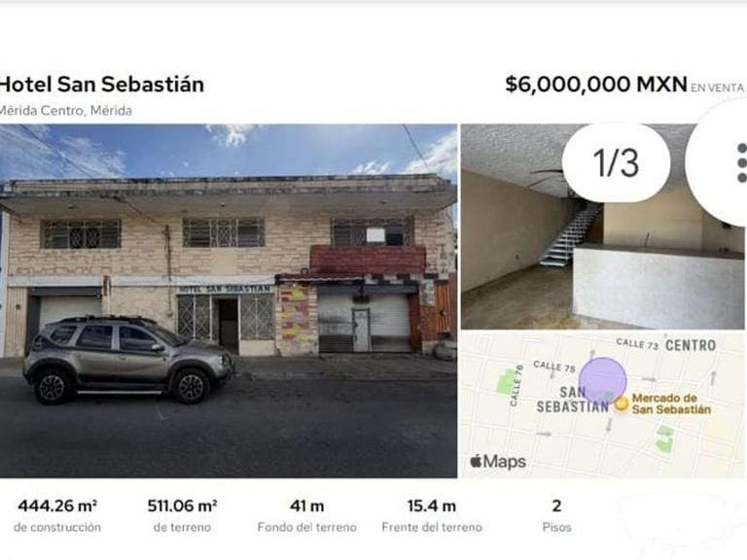Select the 2 Pisos stat
The width and height of the screenshot is (747, 560).
pos(556,515)
